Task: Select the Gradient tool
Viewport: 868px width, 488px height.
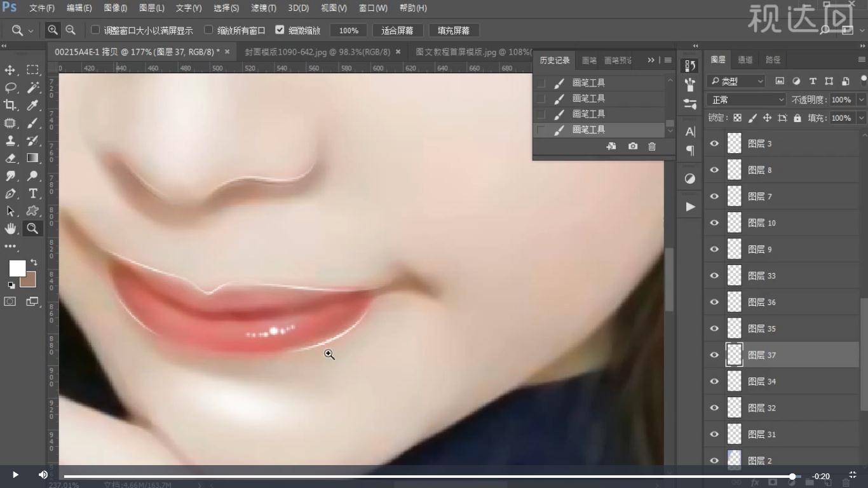Action: click(x=32, y=158)
